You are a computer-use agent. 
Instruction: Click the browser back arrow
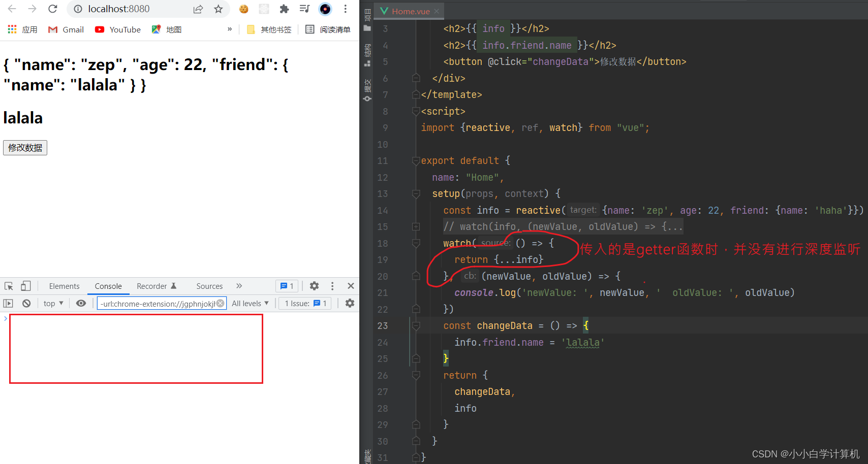point(12,9)
